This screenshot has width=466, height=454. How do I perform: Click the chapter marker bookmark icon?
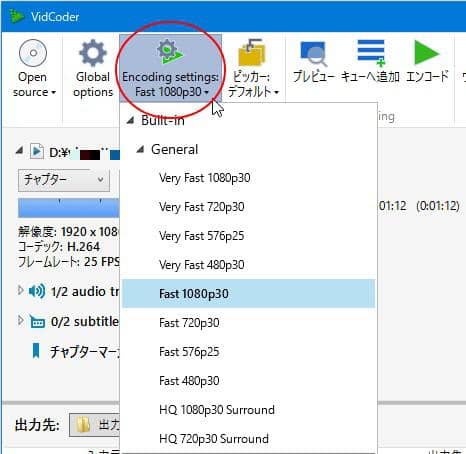[36, 351]
